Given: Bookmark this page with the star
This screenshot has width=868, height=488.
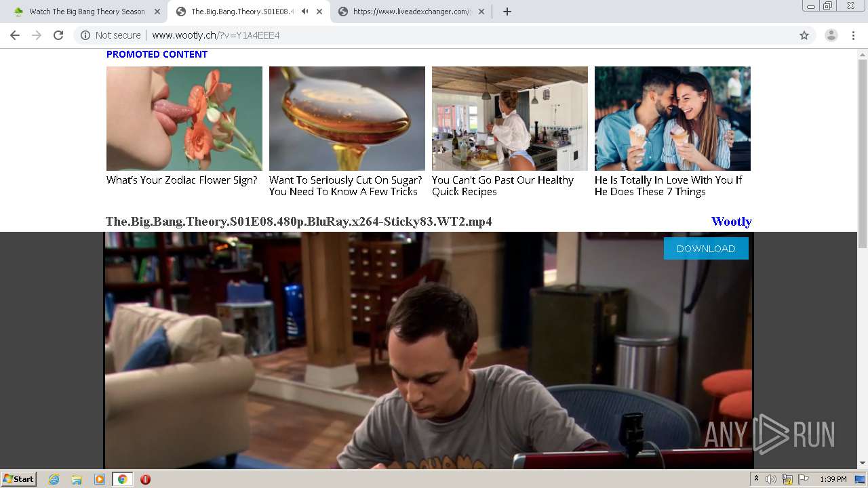Looking at the screenshot, I should coord(804,35).
